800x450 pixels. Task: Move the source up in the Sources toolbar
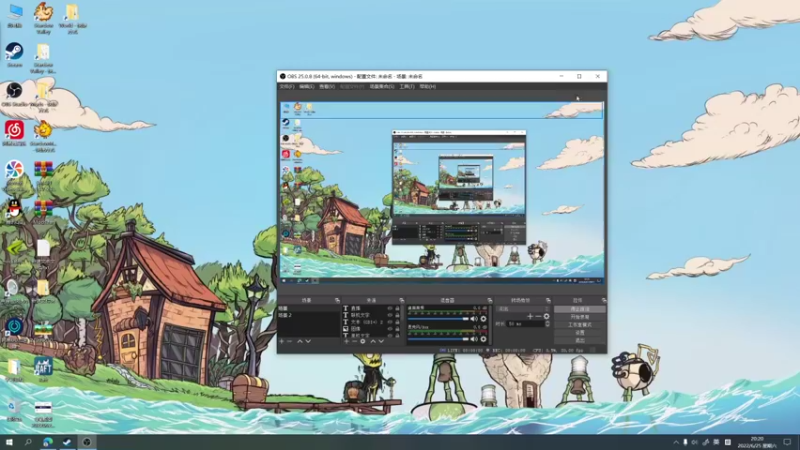(373, 341)
